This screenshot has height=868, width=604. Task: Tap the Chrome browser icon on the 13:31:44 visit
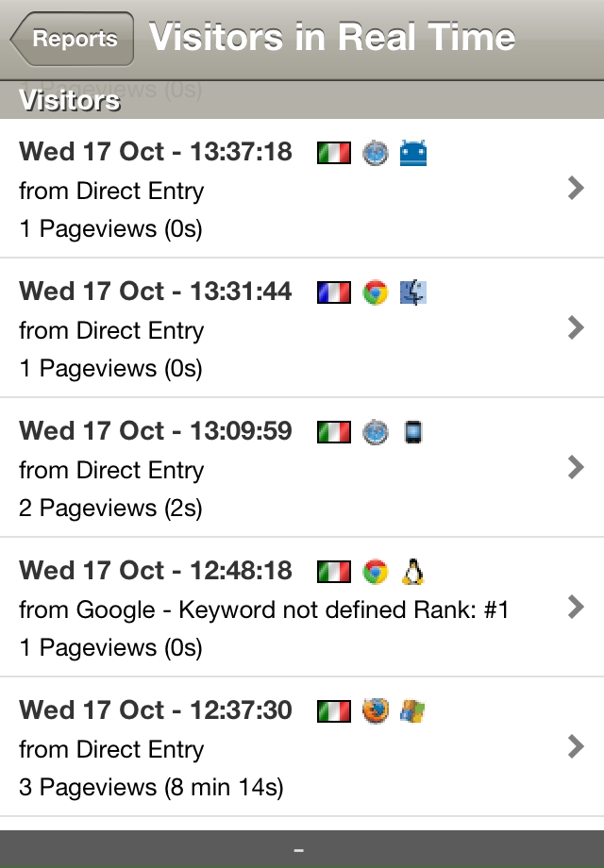[x=376, y=292]
